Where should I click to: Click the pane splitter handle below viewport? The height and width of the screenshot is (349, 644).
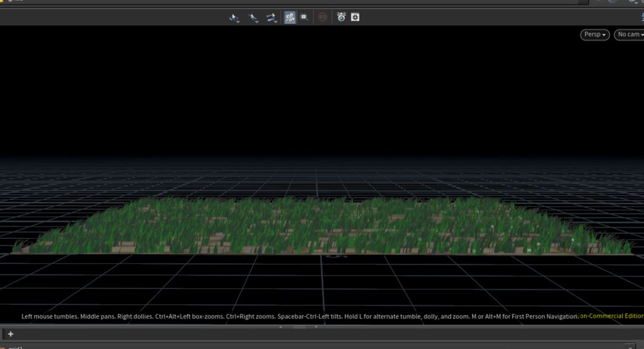click(x=299, y=327)
